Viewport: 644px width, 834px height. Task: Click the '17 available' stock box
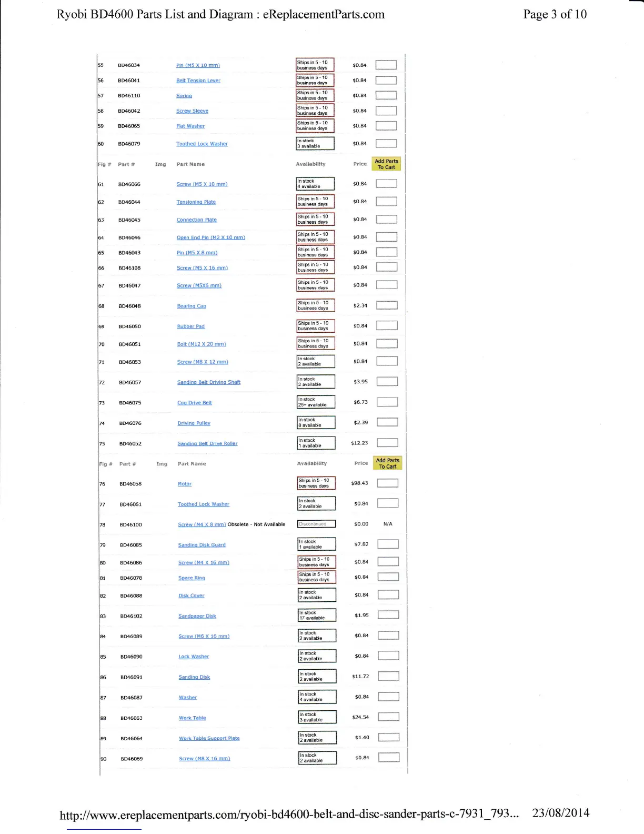(x=317, y=615)
